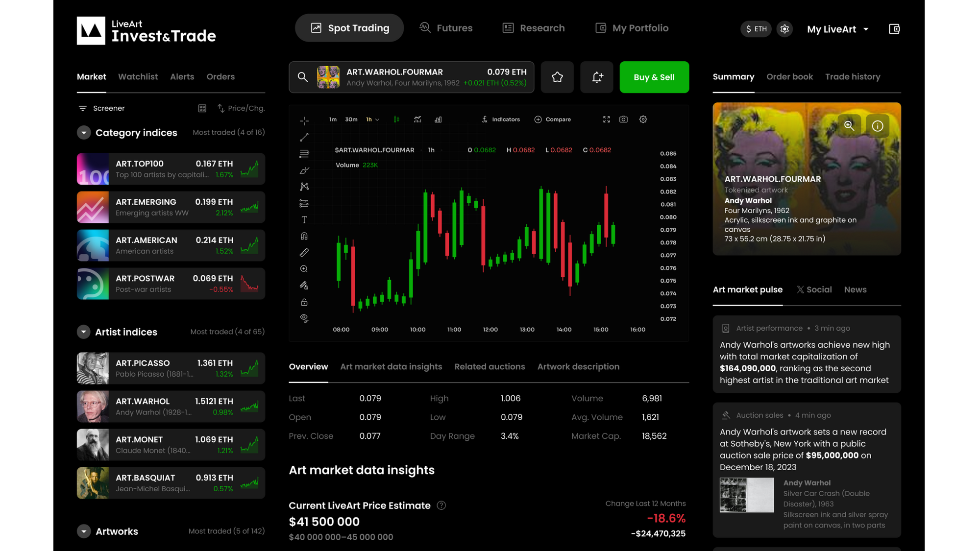Click the Buy & Sell button
Viewport: 980px width, 551px height.
[x=654, y=77]
